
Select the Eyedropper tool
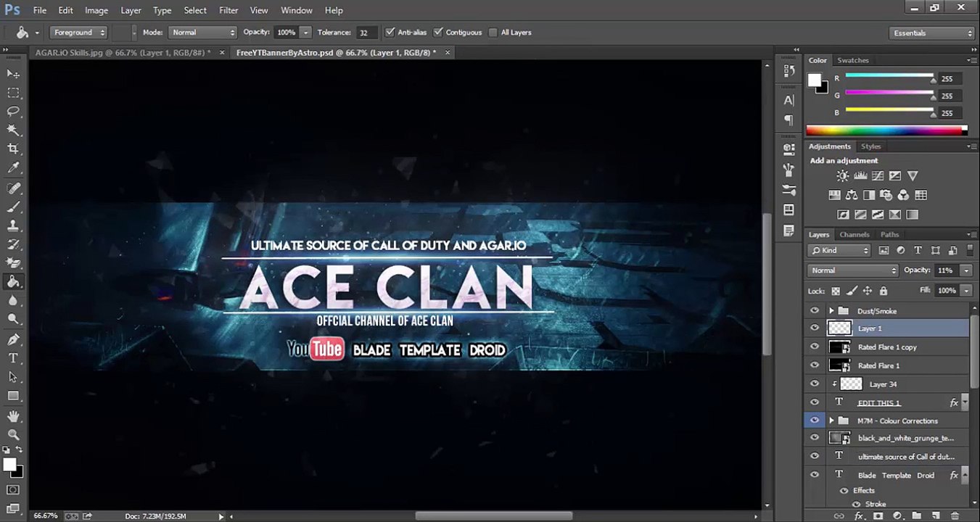13,168
